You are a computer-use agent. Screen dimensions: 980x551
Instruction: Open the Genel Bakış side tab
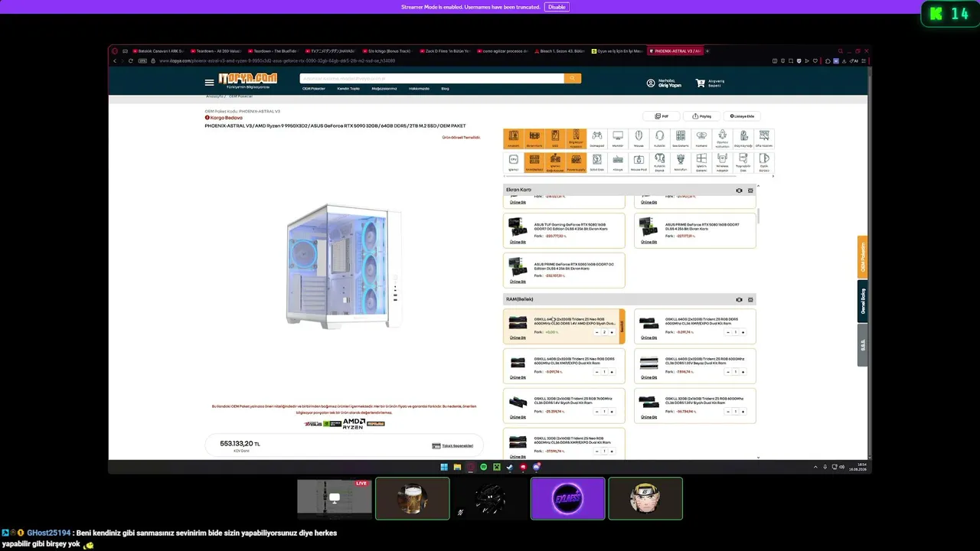click(x=862, y=301)
